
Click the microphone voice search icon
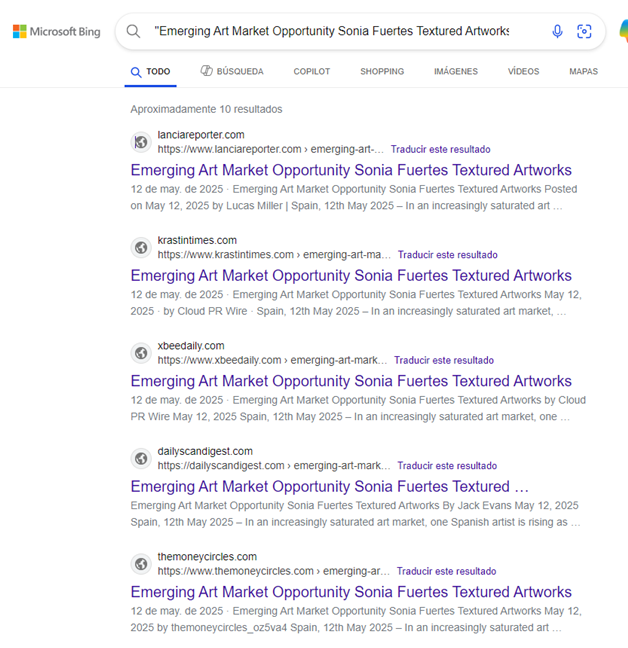tap(557, 32)
